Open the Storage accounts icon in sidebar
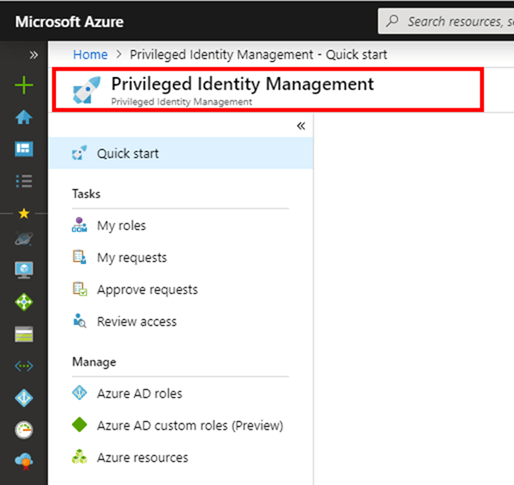Image resolution: width=514 pixels, height=485 pixels. [x=24, y=334]
